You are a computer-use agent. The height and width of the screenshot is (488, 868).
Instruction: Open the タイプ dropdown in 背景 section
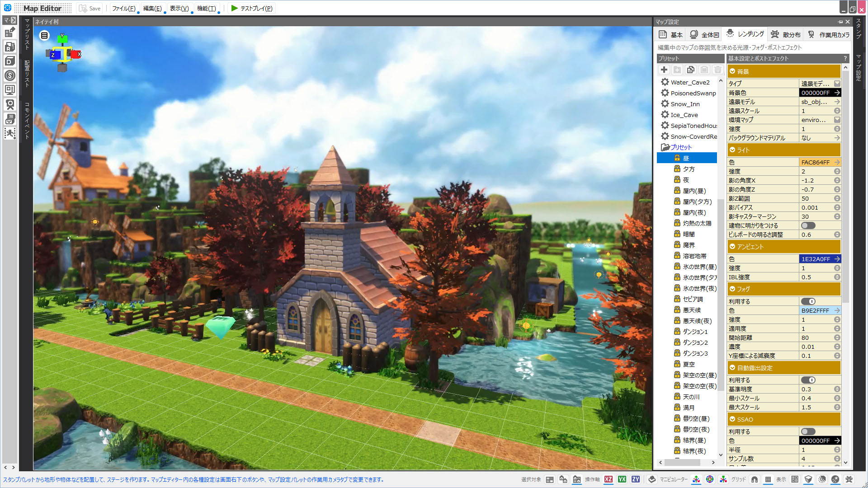tap(837, 84)
